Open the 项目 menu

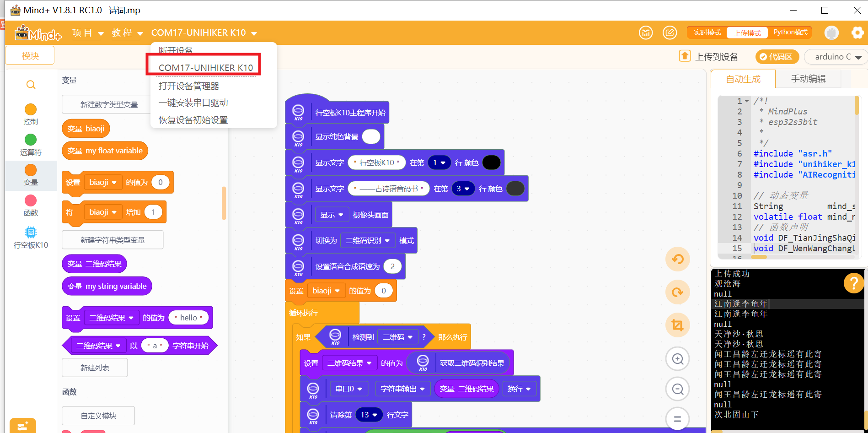[88, 33]
